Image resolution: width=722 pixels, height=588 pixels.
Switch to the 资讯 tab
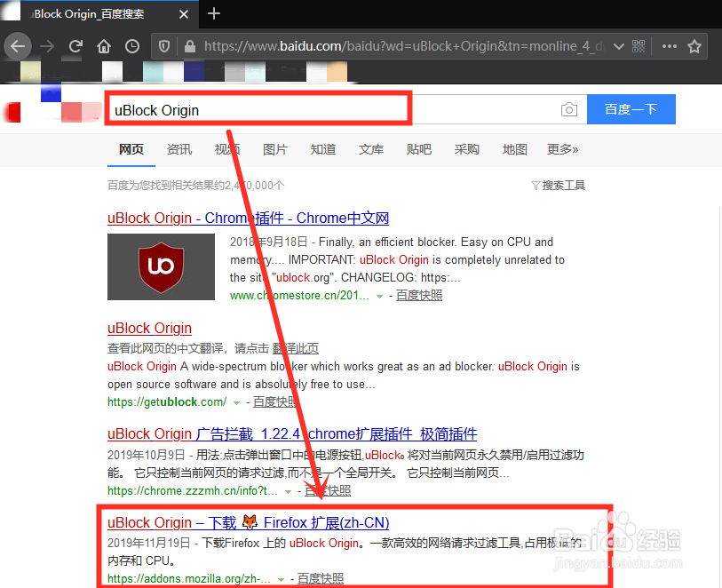coord(179,149)
